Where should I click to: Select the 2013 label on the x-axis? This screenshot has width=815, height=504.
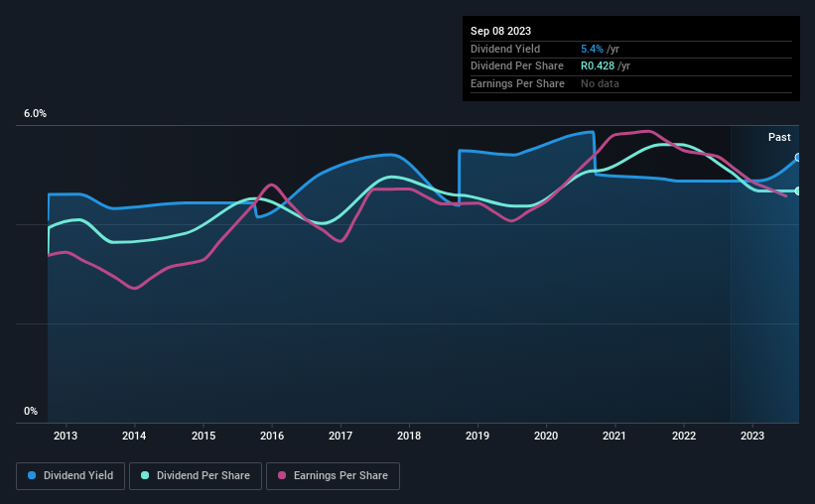pyautogui.click(x=66, y=436)
